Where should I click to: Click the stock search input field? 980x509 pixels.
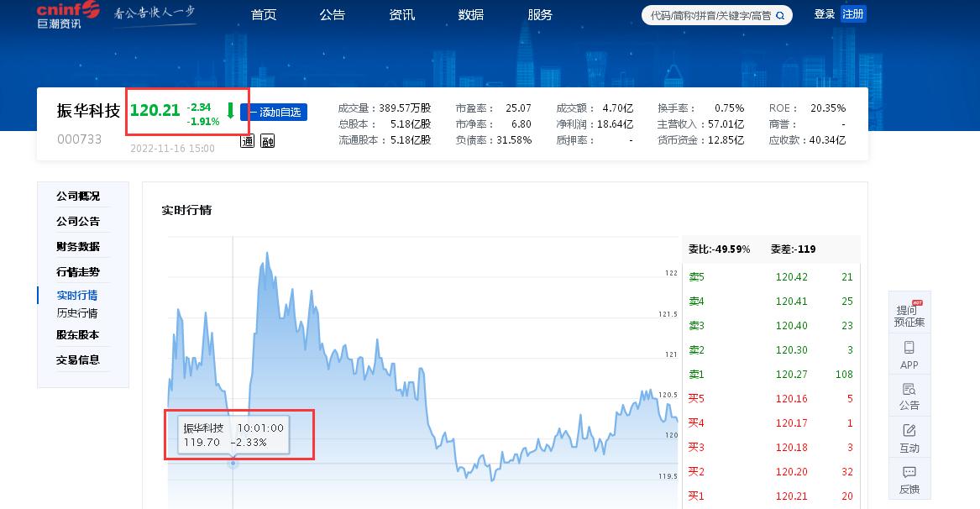tap(710, 14)
